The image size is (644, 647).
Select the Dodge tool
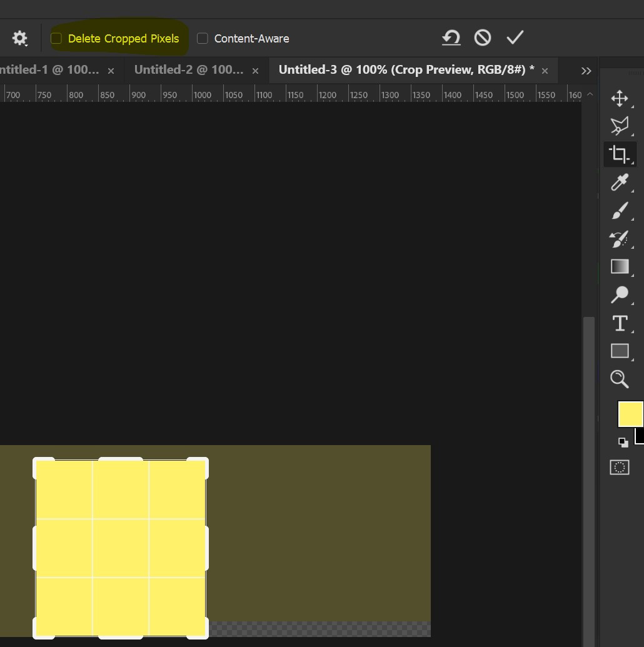[x=619, y=294]
